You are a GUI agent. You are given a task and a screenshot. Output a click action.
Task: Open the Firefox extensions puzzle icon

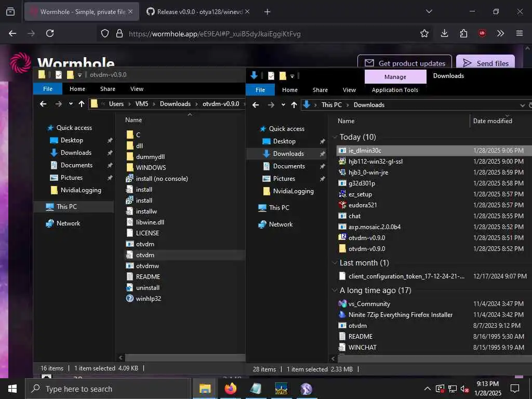463,33
